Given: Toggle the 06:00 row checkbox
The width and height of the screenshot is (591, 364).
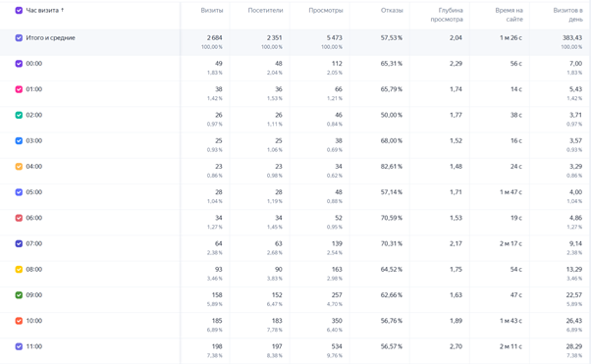Looking at the screenshot, I should pyautogui.click(x=19, y=218).
